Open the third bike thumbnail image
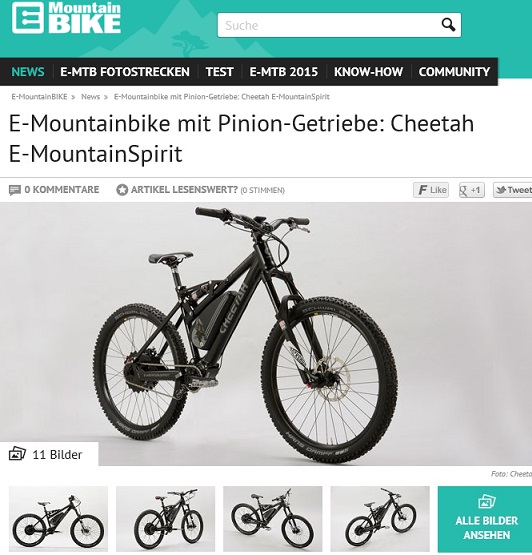The image size is (532, 555). pyautogui.click(x=273, y=519)
